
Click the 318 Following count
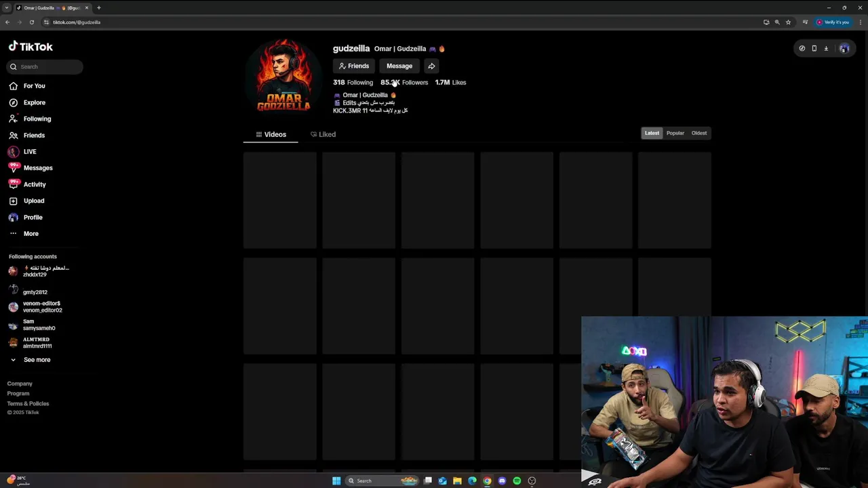(x=353, y=83)
